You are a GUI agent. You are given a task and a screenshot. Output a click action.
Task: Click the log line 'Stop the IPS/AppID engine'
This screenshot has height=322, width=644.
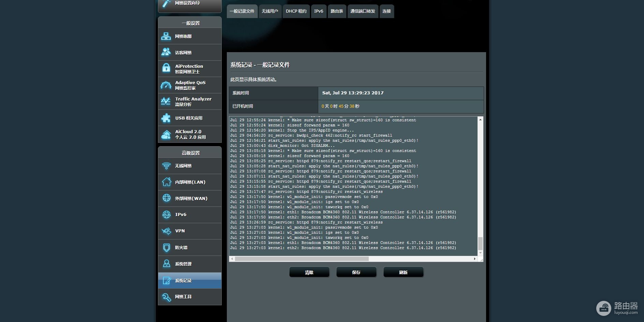[x=292, y=130]
